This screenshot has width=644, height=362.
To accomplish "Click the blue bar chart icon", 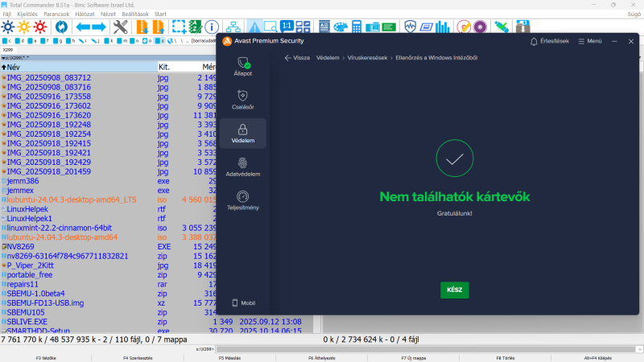I will pos(442,27).
